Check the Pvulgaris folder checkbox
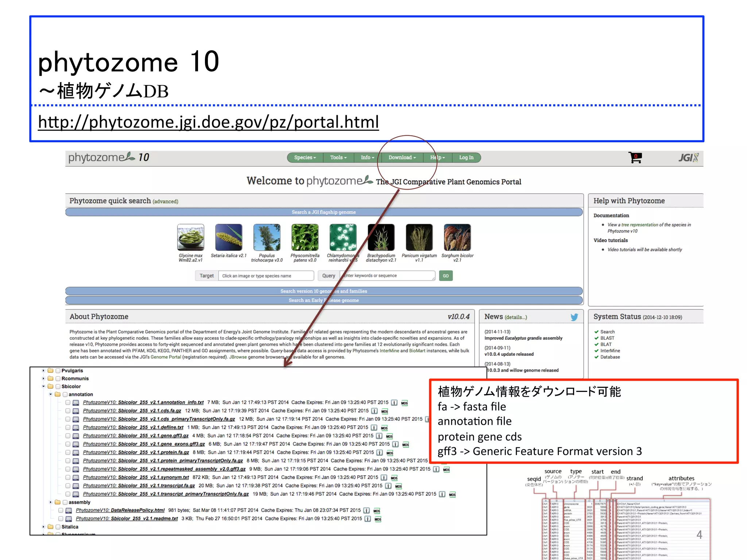The image size is (747, 560). (58, 371)
